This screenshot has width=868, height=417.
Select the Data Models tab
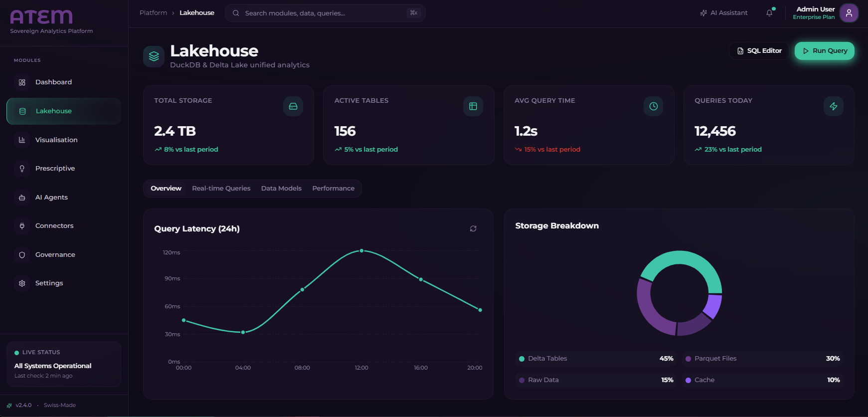coord(281,189)
